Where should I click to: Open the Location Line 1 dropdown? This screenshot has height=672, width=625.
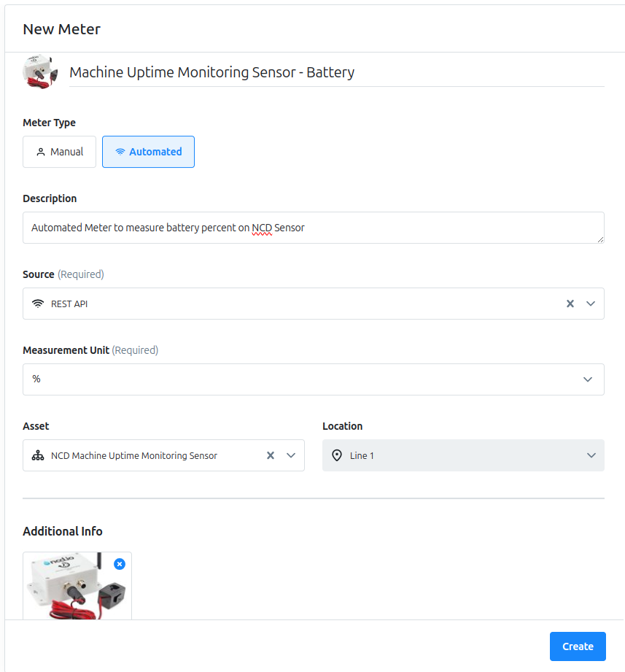(x=464, y=455)
